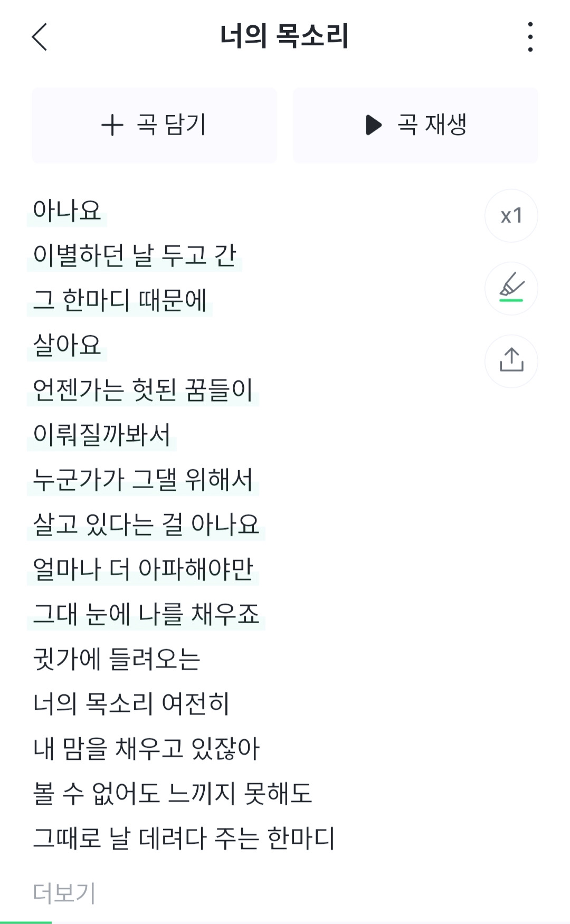This screenshot has width=570, height=924.
Task: Select lyric line 얼마나 더 아파해야만
Action: point(143,569)
